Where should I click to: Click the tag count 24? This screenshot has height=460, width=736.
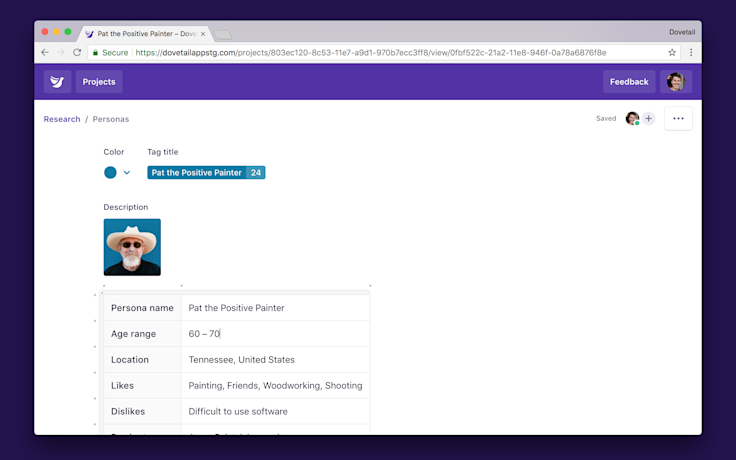point(256,173)
